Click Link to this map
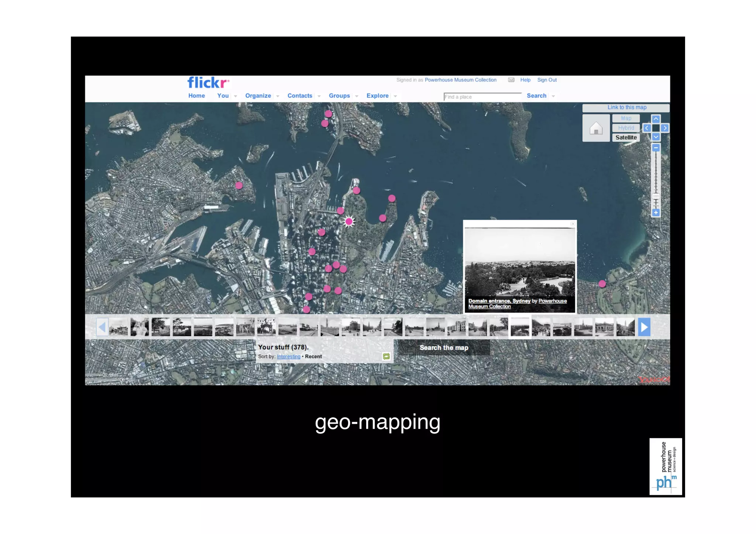 [626, 107]
